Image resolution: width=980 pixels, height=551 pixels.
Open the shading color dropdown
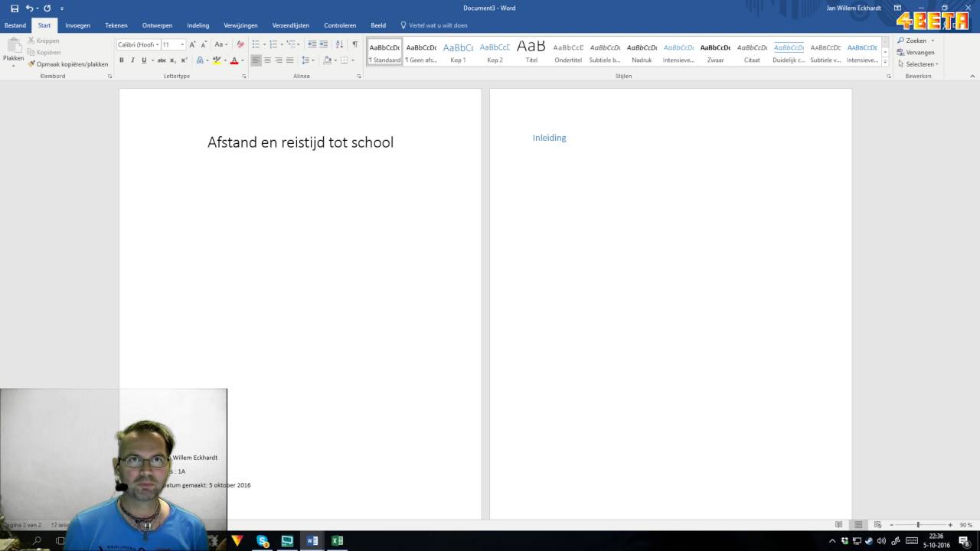point(334,60)
